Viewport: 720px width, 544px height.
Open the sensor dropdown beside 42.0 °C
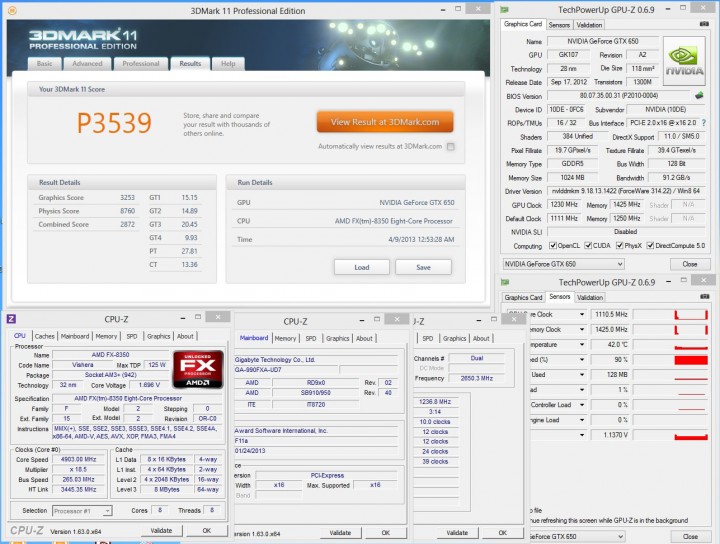[x=582, y=345]
